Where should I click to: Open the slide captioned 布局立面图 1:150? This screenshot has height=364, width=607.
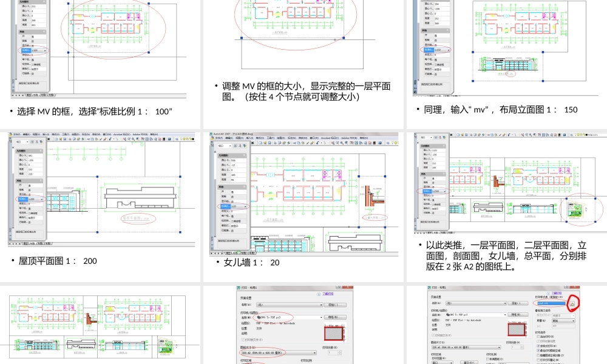(507, 64)
